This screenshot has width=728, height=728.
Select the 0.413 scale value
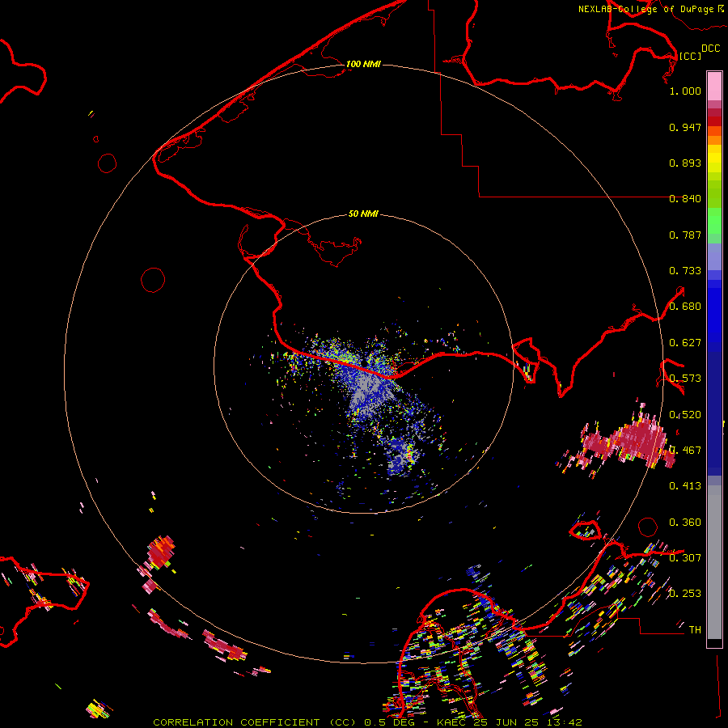(685, 486)
